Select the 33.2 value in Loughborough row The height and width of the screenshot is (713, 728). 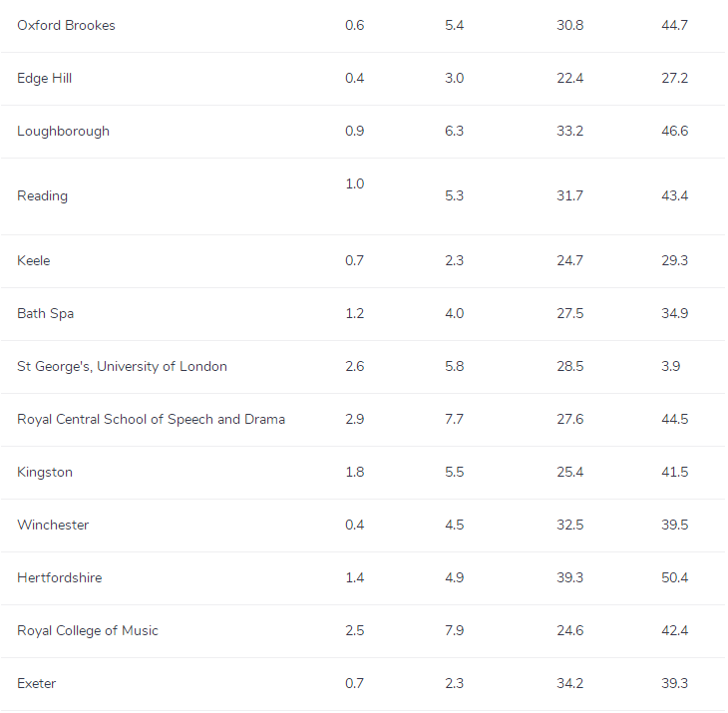click(x=569, y=131)
